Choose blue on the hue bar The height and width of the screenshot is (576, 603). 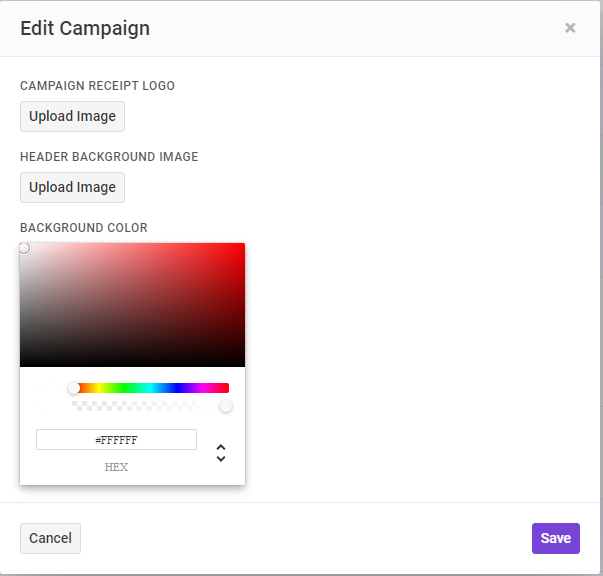tap(177, 388)
